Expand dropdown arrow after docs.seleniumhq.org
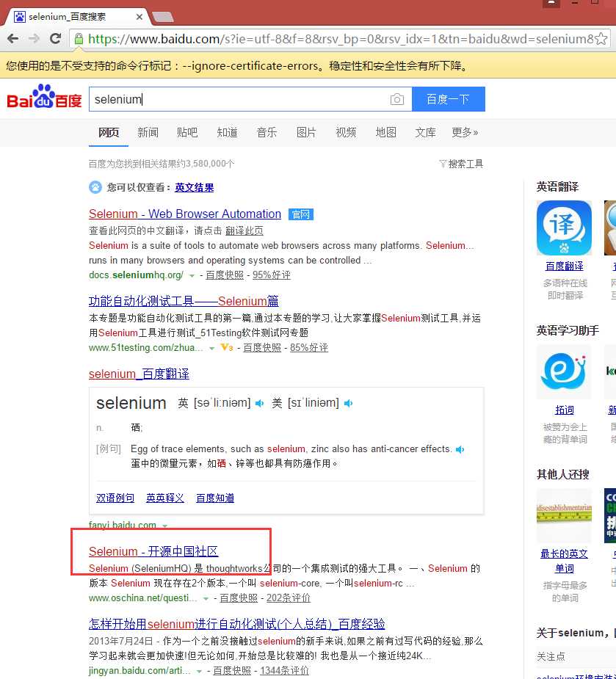The image size is (616, 679). [x=192, y=275]
